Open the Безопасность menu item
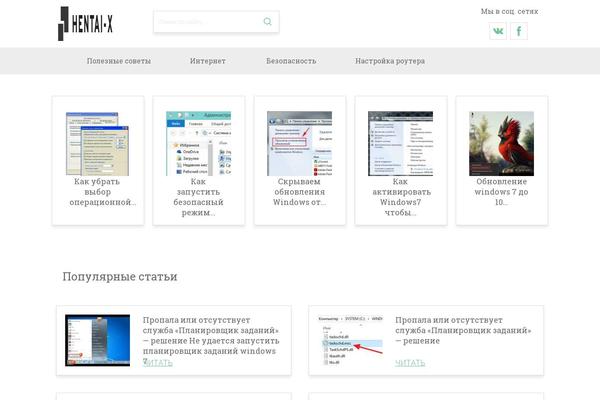Image resolution: width=600 pixels, height=400 pixels. pyautogui.click(x=291, y=61)
